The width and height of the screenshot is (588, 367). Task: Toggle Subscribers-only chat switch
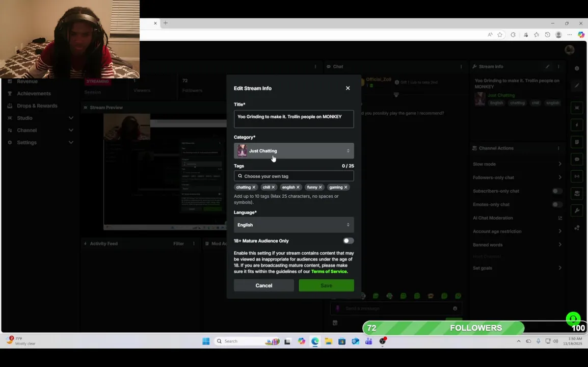tap(557, 191)
